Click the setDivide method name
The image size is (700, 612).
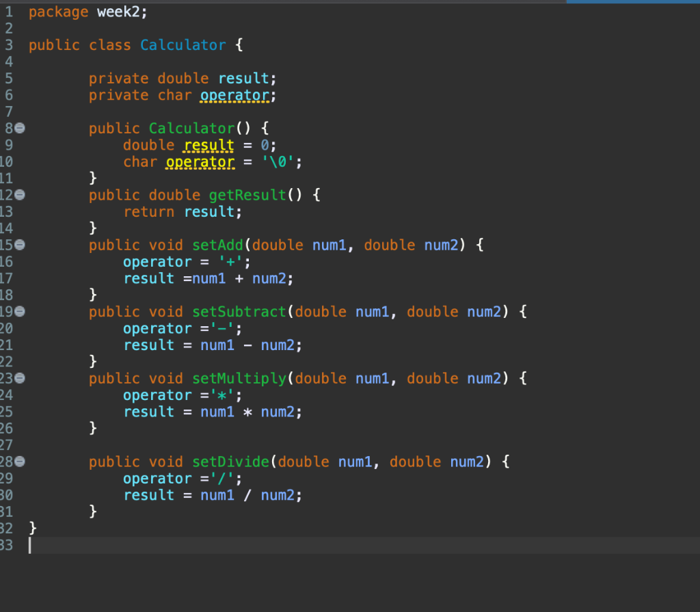click(x=230, y=461)
